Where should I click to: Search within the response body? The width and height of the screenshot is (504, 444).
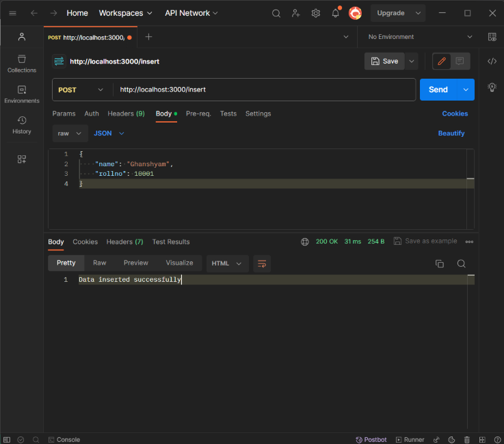(462, 263)
